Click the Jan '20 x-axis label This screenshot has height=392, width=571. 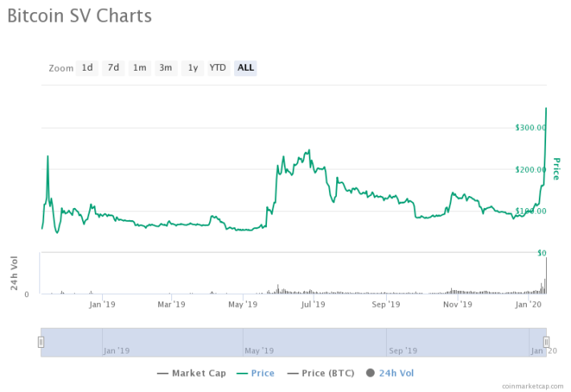click(528, 304)
